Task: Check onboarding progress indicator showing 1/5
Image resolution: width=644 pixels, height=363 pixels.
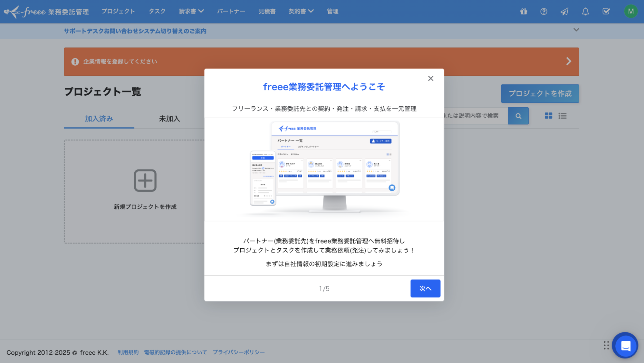Action: (x=324, y=289)
